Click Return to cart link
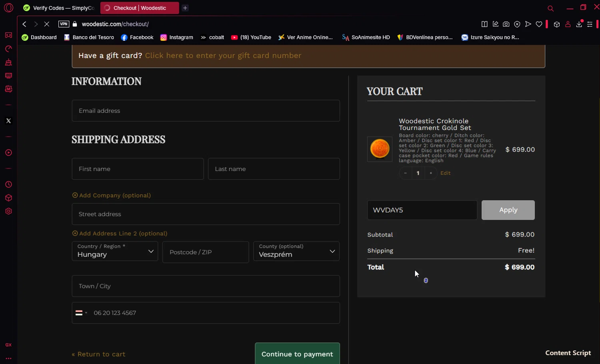 (x=98, y=354)
